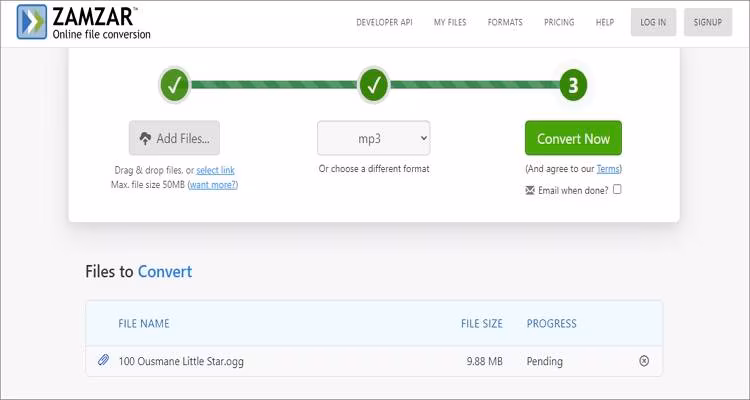Screen dimensions: 750x400
Task: Open the Formats menu item
Action: coord(505,22)
